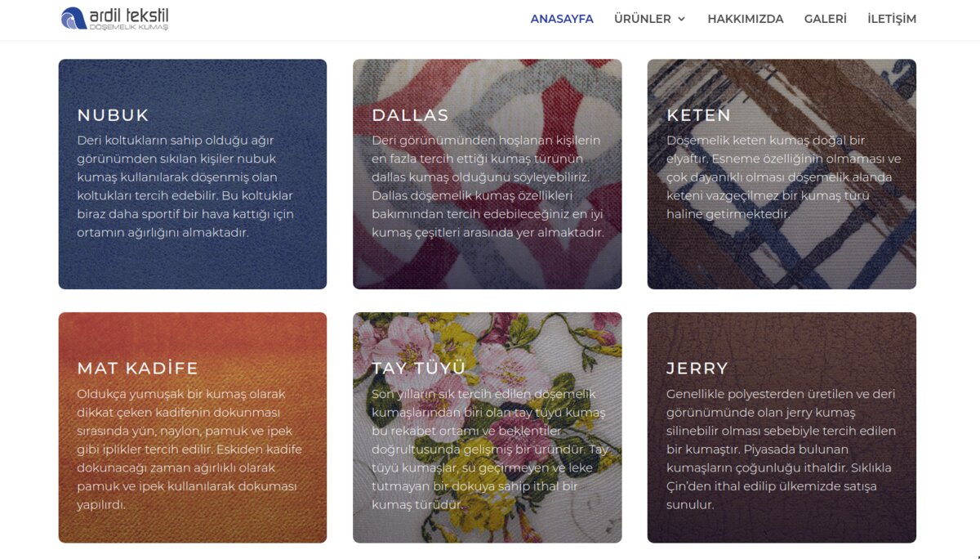The image size is (980, 559).
Task: Click the 'ardil tekstil' logo text
Action: tap(129, 16)
